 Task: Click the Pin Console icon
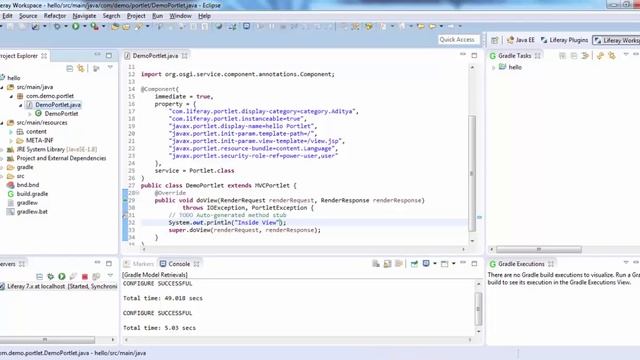[x=414, y=264]
